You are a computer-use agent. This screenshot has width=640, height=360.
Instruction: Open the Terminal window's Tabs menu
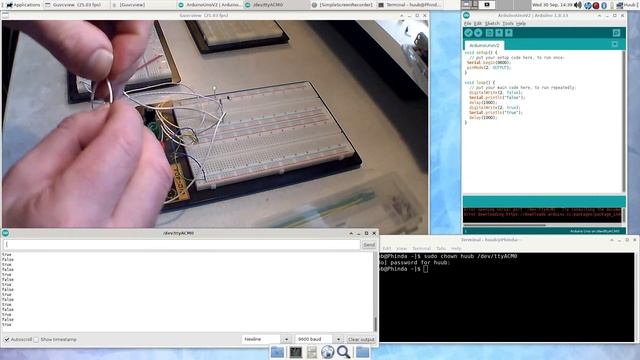pyautogui.click(x=441, y=248)
